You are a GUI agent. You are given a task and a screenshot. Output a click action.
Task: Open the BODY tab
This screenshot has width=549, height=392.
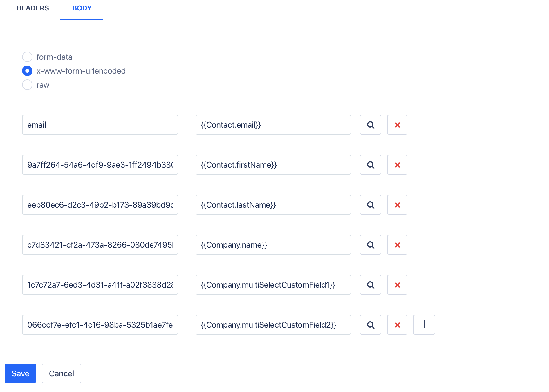(x=82, y=8)
